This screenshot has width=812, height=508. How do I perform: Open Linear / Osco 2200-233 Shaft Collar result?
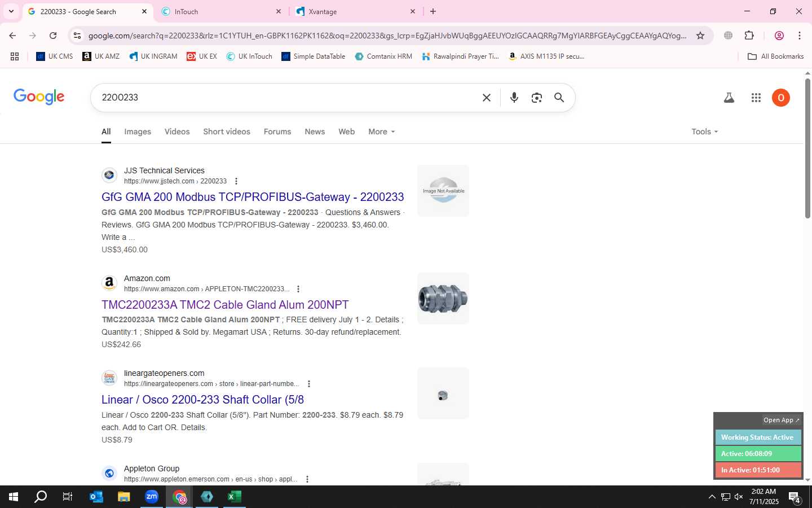tap(202, 400)
